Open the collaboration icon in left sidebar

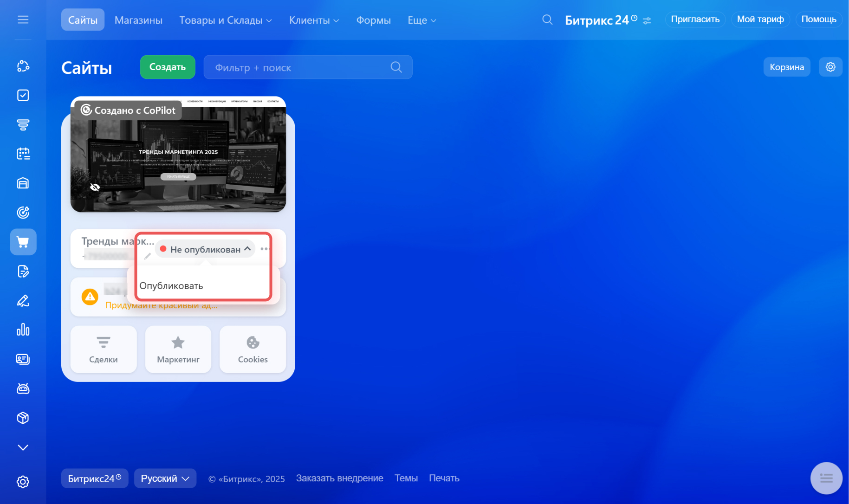coord(23,66)
